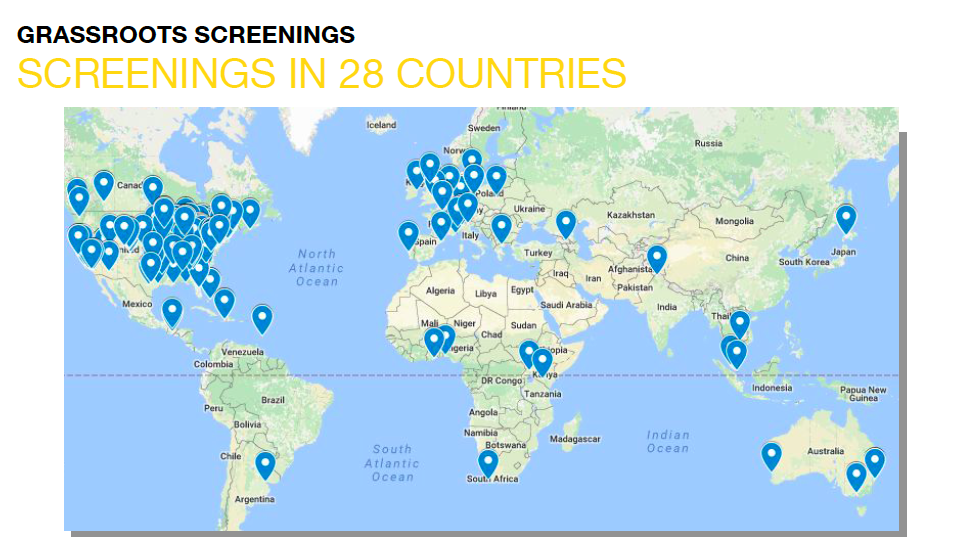Viewport: 953px width, 539px height.
Task: Click the 'Mongolia' map label
Action: [x=734, y=221]
